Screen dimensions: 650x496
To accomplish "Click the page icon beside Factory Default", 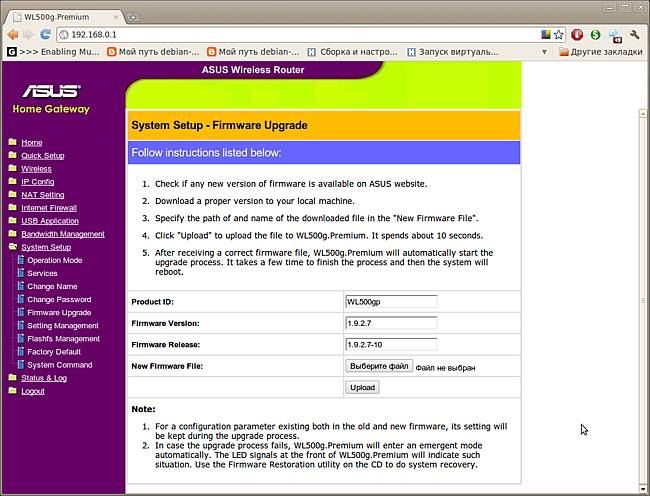I will click(19, 352).
